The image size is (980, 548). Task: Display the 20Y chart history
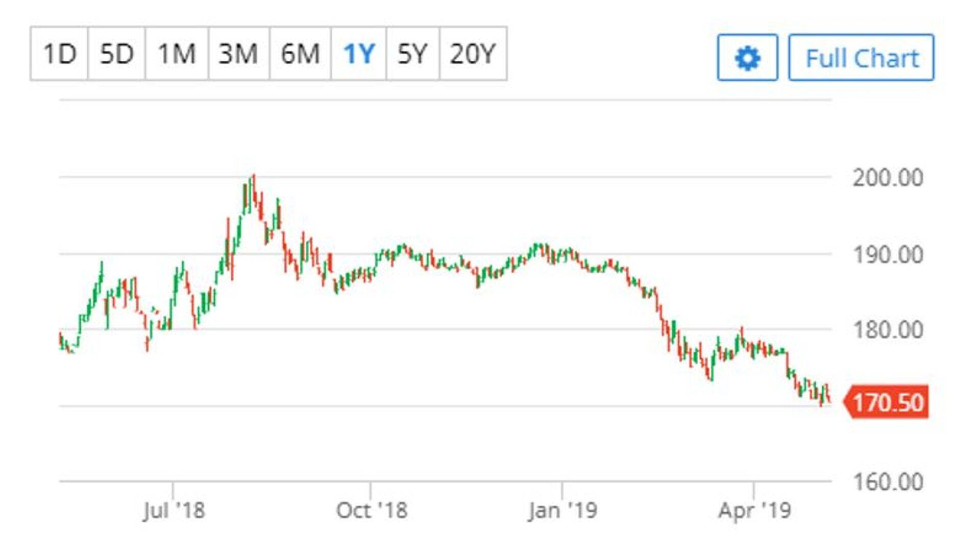tap(473, 54)
